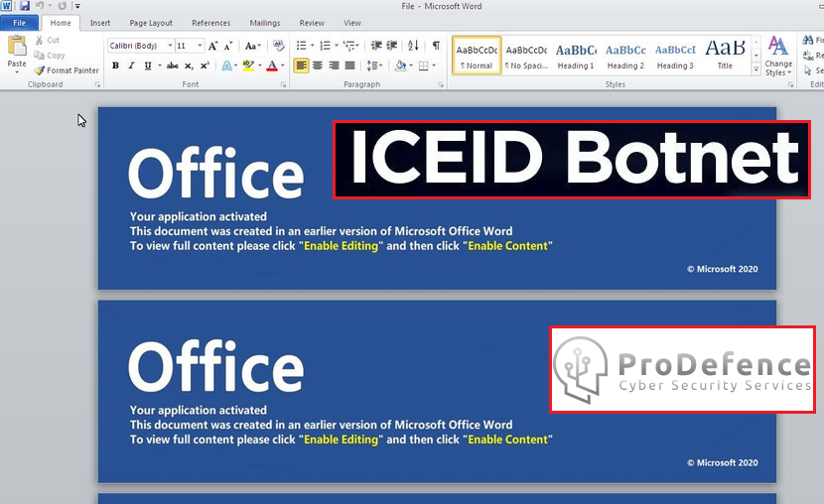Toggle Subscript formatting
Viewport: 824px width, 504px height.
pyautogui.click(x=189, y=65)
